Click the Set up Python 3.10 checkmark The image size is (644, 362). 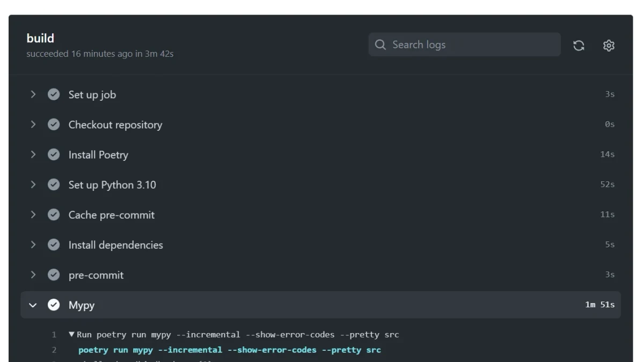54,184
